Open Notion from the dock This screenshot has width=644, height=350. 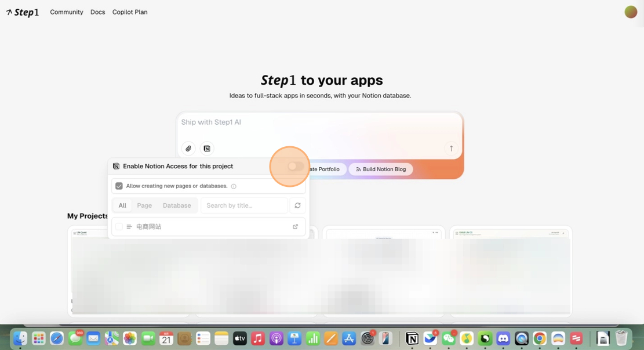tap(412, 338)
